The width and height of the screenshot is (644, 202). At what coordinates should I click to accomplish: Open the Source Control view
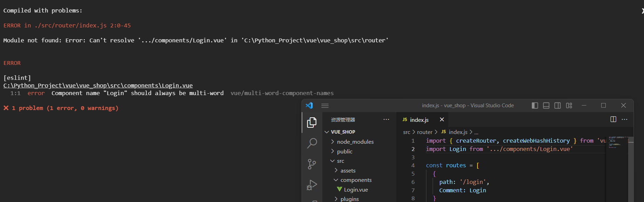[x=312, y=164]
